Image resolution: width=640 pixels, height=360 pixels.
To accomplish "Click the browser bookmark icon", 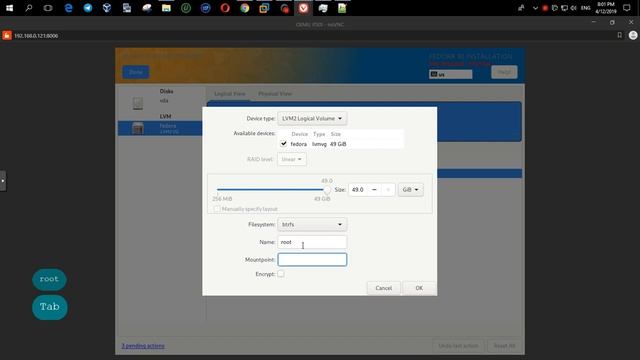I will point(620,36).
